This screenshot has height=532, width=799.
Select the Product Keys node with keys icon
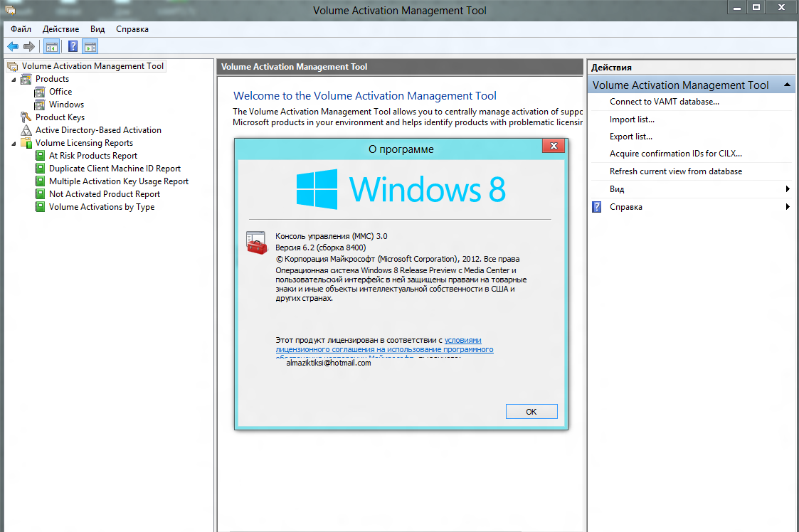tap(60, 117)
